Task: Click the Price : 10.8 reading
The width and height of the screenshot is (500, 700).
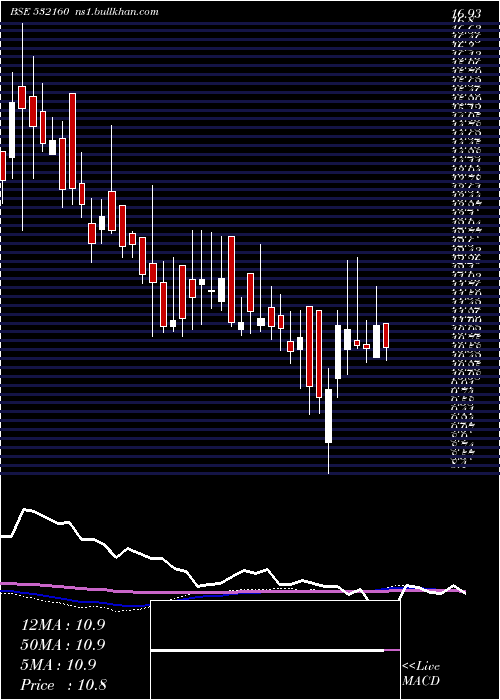Action: click(x=64, y=685)
